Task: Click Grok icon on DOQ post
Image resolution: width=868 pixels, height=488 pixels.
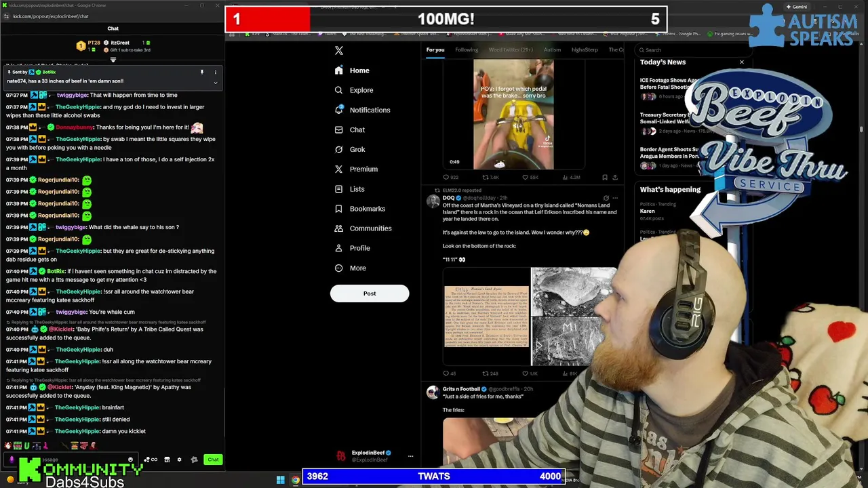Action: (x=606, y=198)
